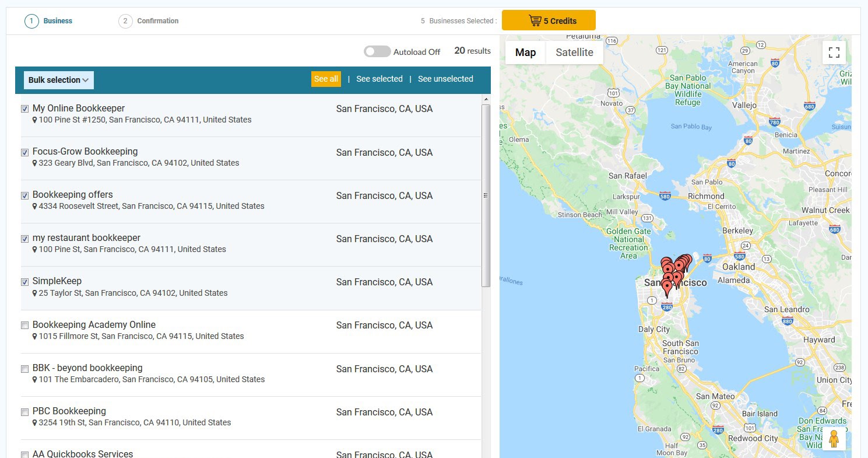Screen dimensions: 868x458
Task: Go to Business step label
Action: point(58,21)
